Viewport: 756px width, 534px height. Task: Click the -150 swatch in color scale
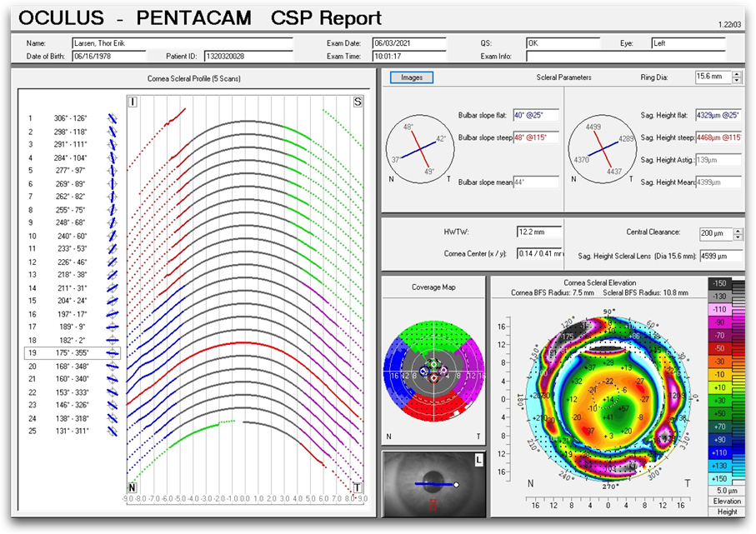(x=721, y=284)
